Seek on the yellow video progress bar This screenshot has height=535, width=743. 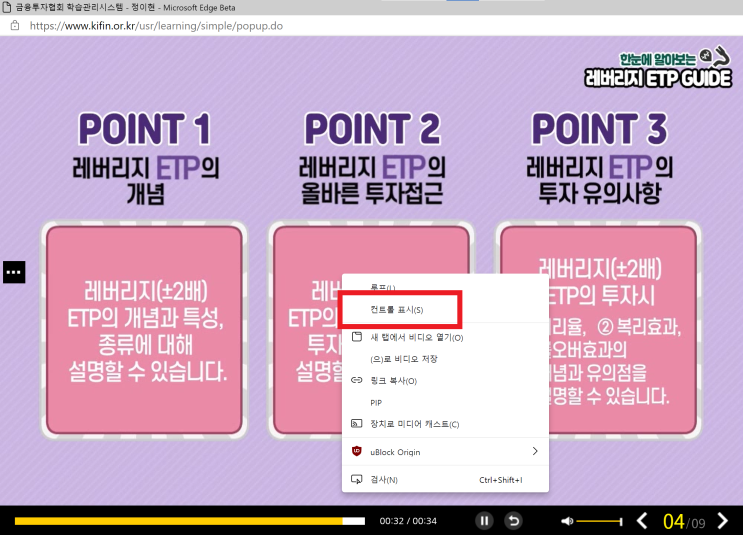pyautogui.click(x=190, y=521)
